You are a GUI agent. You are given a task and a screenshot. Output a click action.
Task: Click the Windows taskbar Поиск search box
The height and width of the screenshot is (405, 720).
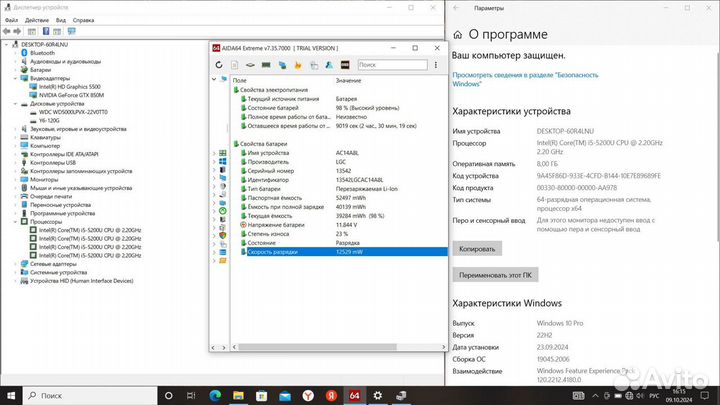tap(90, 395)
